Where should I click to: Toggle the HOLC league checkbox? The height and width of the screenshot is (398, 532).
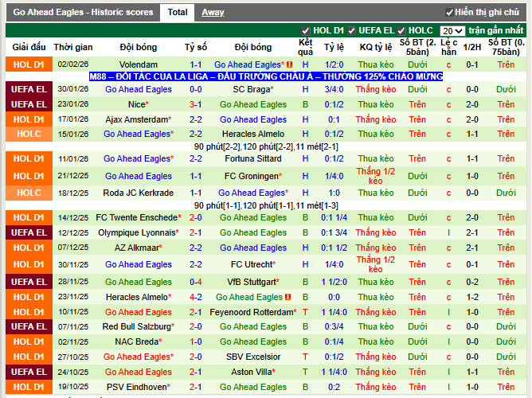pos(401,31)
